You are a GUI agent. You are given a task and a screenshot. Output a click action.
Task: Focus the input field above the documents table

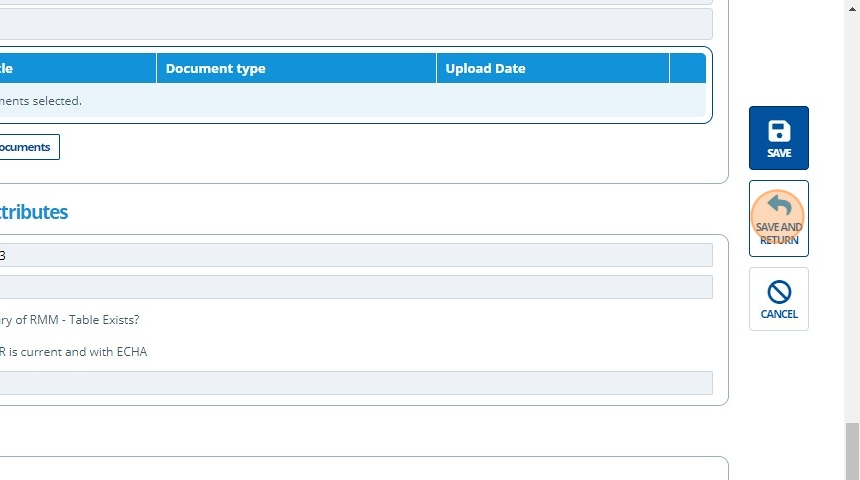pos(356,24)
